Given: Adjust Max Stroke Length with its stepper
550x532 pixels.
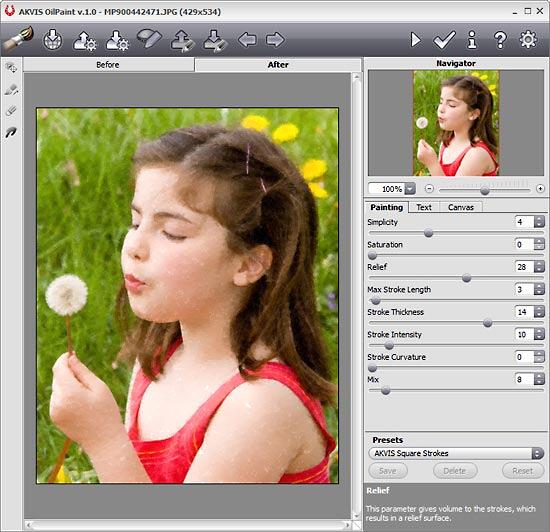Looking at the screenshot, I should (x=539, y=289).
